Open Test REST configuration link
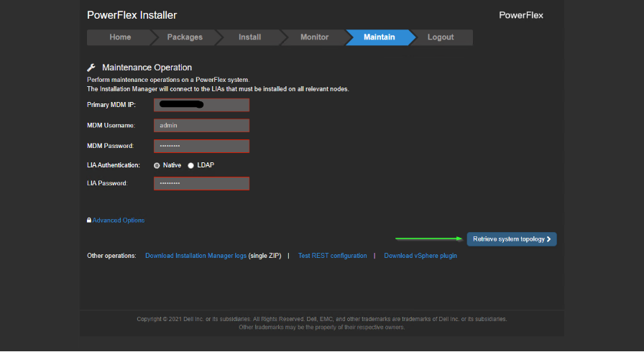The image size is (644, 352). [332, 256]
